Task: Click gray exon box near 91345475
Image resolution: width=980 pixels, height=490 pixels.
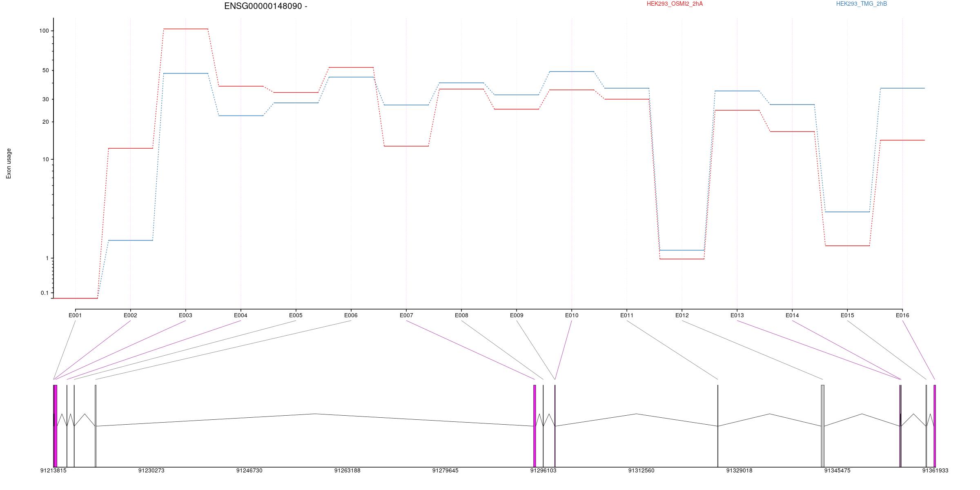Action: pos(823,426)
